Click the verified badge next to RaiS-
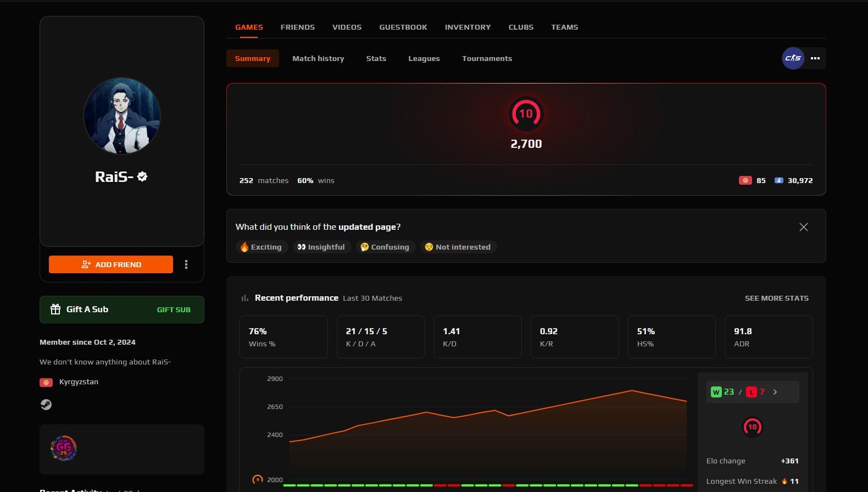 142,176
